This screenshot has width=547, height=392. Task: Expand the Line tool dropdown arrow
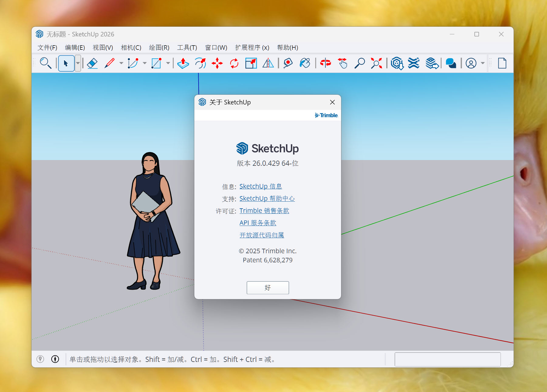click(121, 63)
